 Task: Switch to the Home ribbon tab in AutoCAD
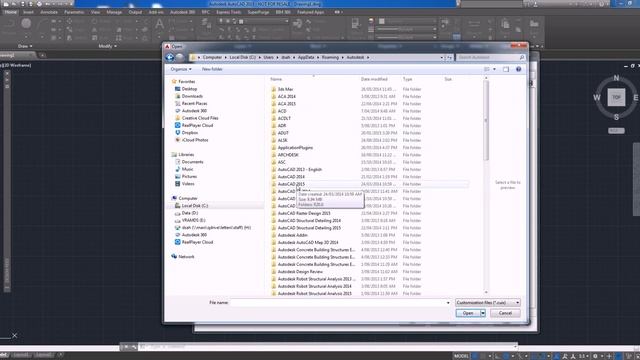pos(11,12)
